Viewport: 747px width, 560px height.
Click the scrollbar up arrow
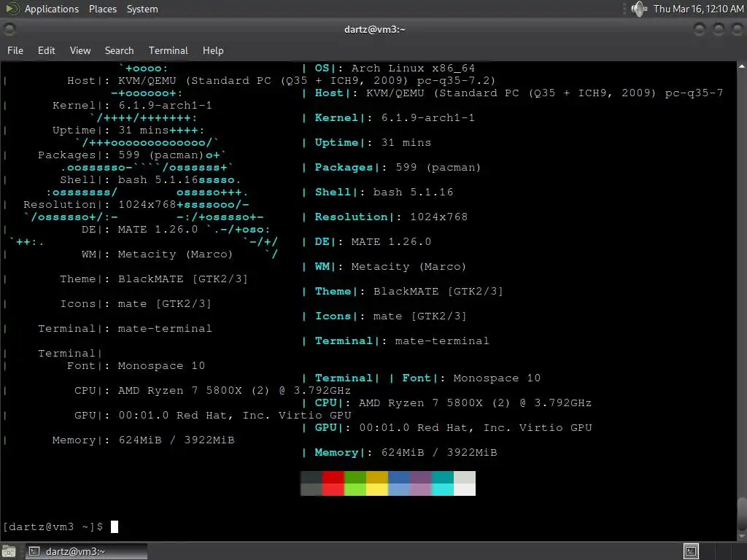pyautogui.click(x=742, y=66)
